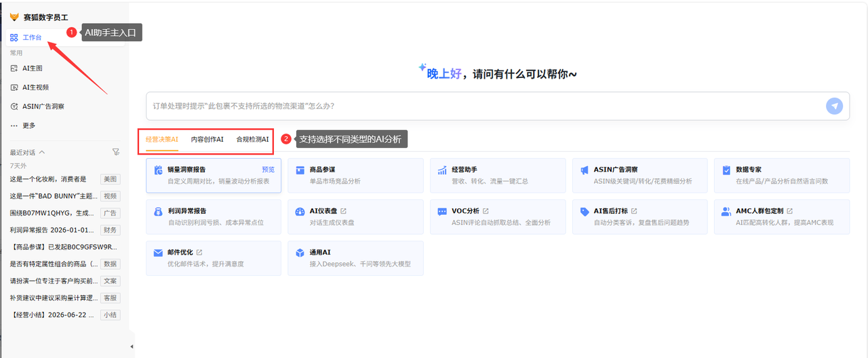
Task: Click the conversation filter funnel icon
Action: pos(116,152)
